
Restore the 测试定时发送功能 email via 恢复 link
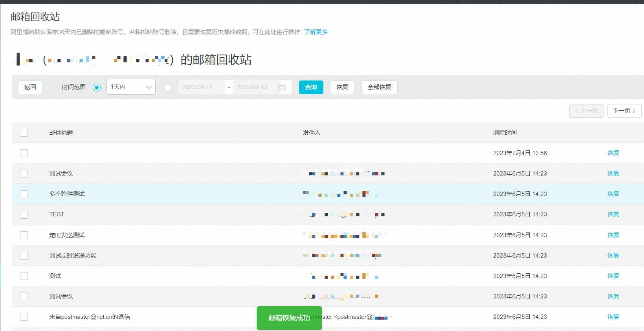tap(613, 256)
